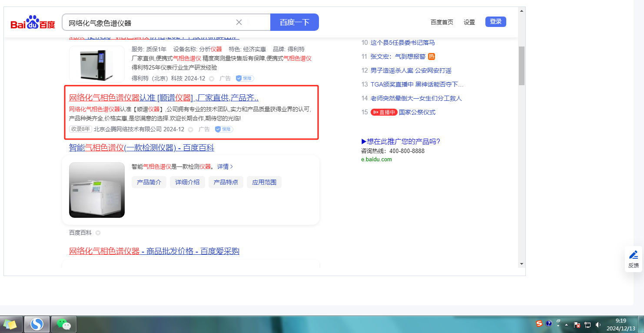Select the 产品简介 tab
Image resolution: width=644 pixels, height=333 pixels.
tap(149, 182)
